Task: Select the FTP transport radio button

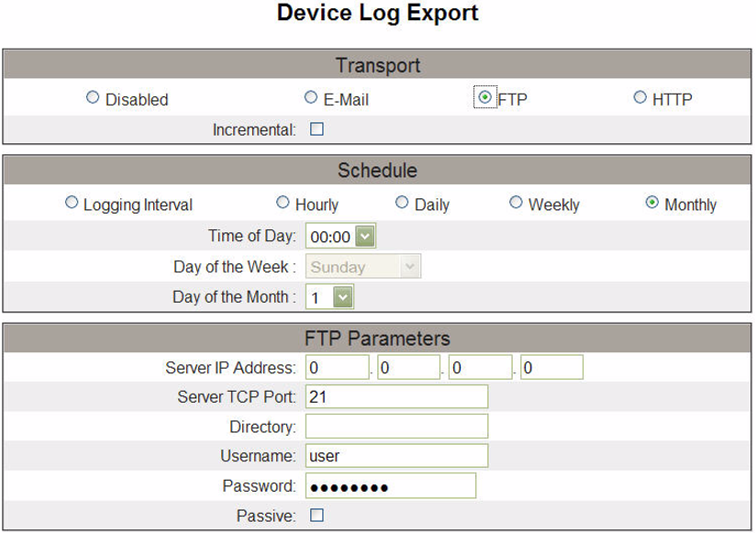Action: (485, 97)
